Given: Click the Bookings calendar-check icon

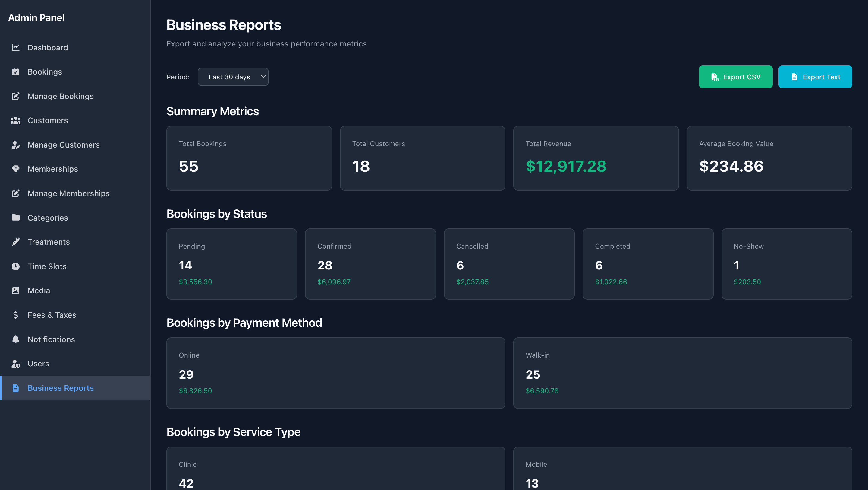Looking at the screenshot, I should point(16,72).
